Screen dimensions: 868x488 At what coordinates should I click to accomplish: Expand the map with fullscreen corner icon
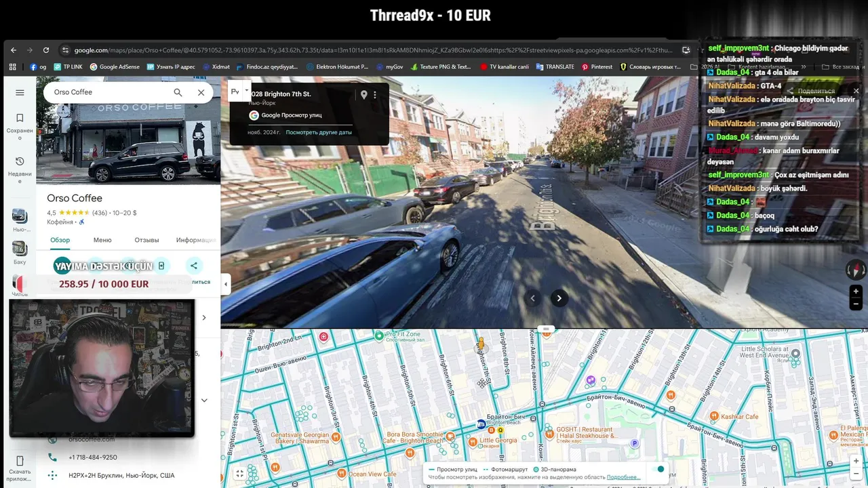pyautogui.click(x=239, y=474)
